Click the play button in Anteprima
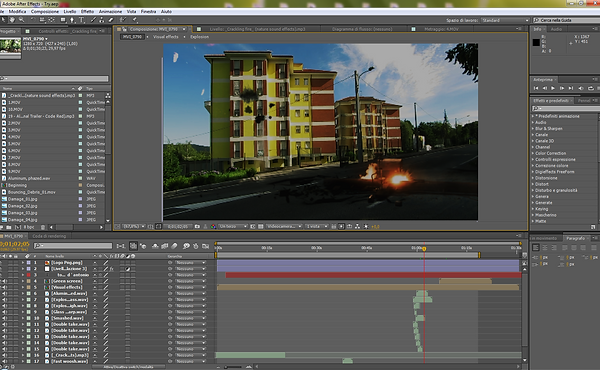 coord(553,88)
